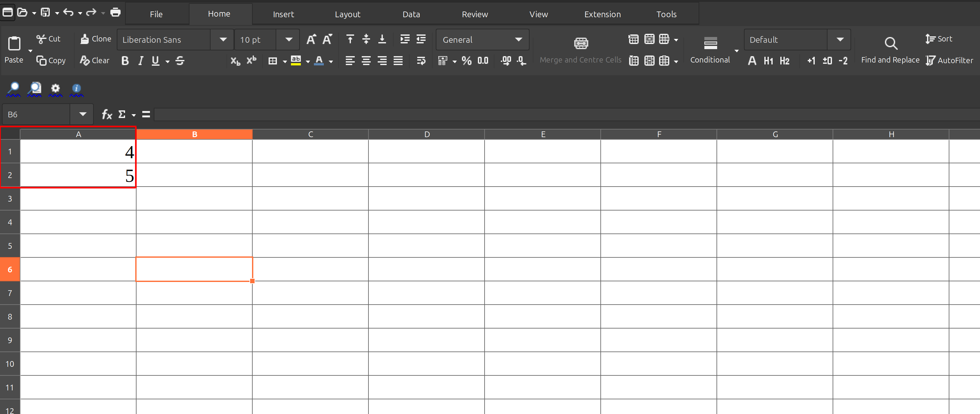Click the Subscript icon
The width and height of the screenshot is (980, 414).
coord(235,61)
